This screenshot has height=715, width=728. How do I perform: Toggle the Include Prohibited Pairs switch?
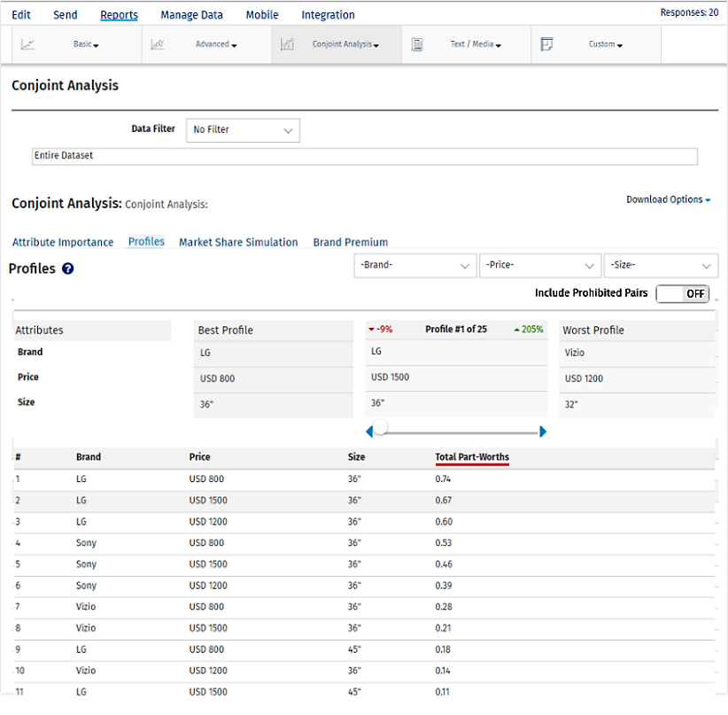(682, 294)
